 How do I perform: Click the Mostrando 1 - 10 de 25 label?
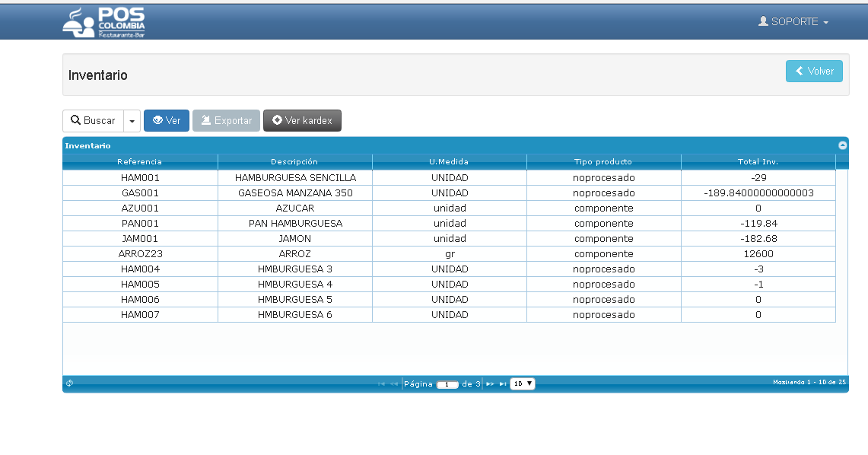(x=809, y=383)
